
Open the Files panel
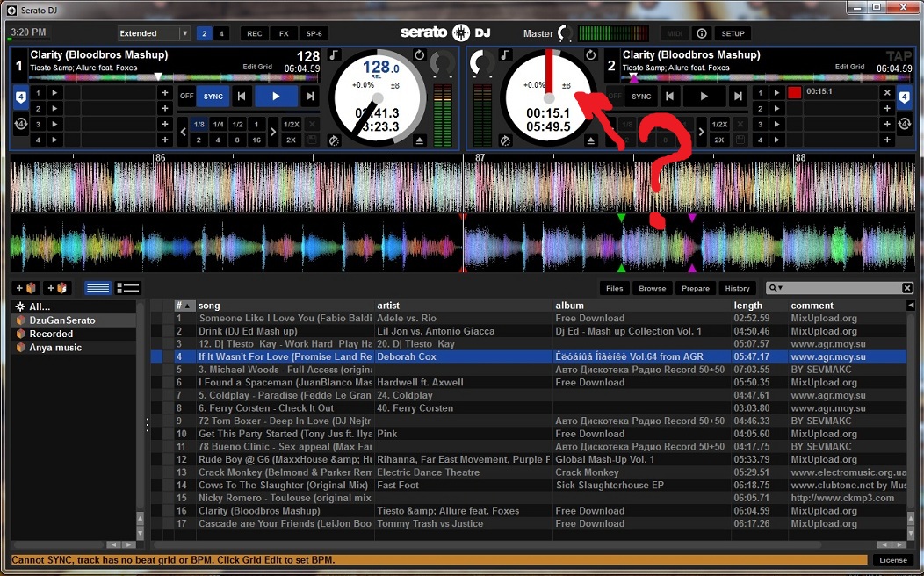tap(615, 288)
